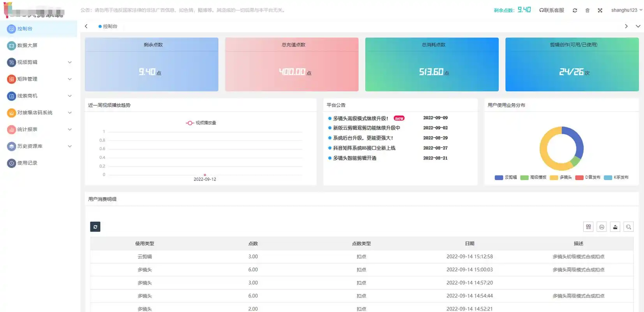Click the 视频剪辑 sidebar icon
The height and width of the screenshot is (312, 644).
[11, 62]
